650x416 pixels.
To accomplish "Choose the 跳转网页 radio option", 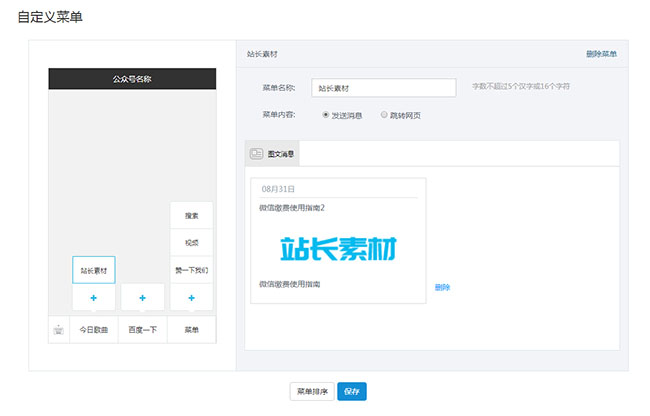I will click(384, 115).
